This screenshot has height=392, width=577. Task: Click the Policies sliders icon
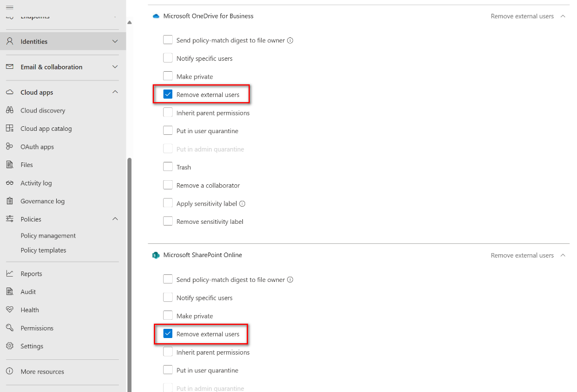(10, 219)
